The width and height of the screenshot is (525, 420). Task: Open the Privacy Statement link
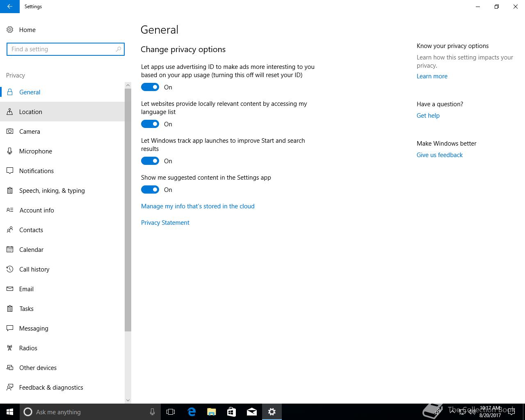[165, 222]
